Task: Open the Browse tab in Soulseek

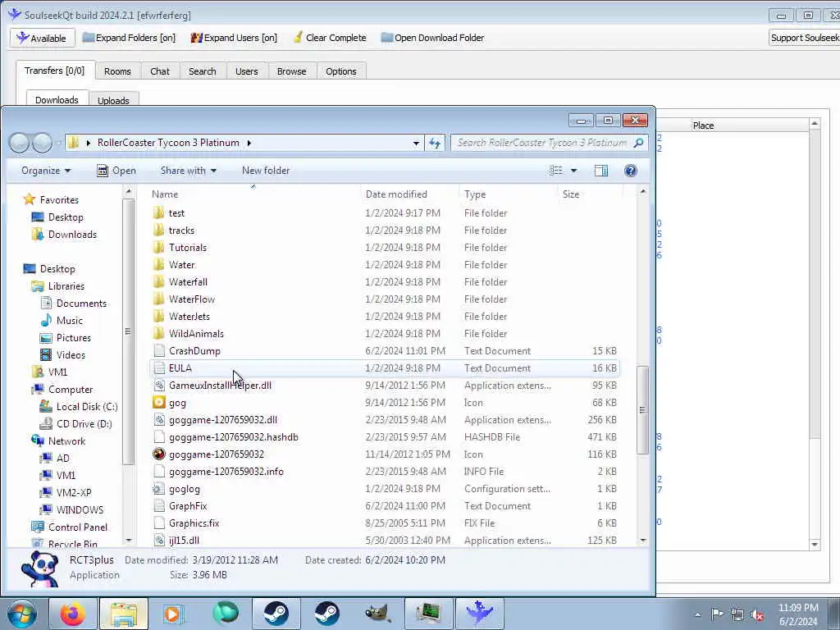Action: pos(291,71)
